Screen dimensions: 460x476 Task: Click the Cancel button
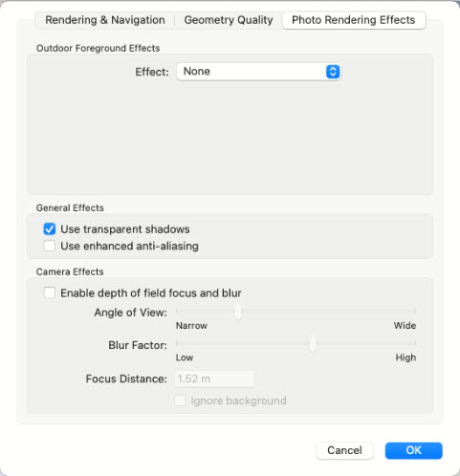(344, 450)
